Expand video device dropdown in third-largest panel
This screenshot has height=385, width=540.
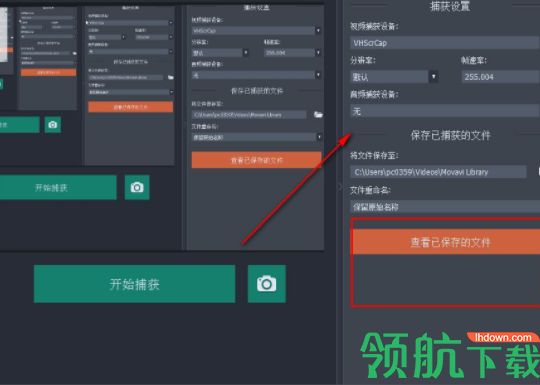pyautogui.click(x=171, y=23)
